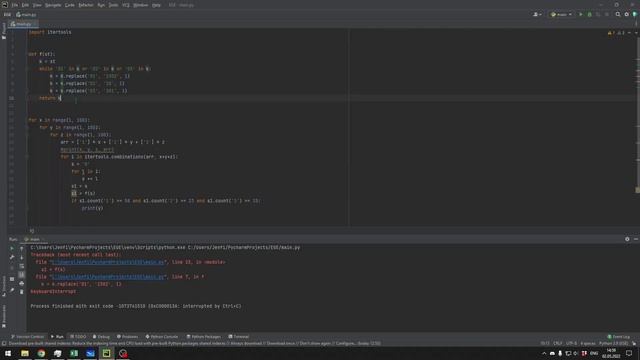Open the Version Control tool tab
Viewport: 640px width, 360px height.
27,337
